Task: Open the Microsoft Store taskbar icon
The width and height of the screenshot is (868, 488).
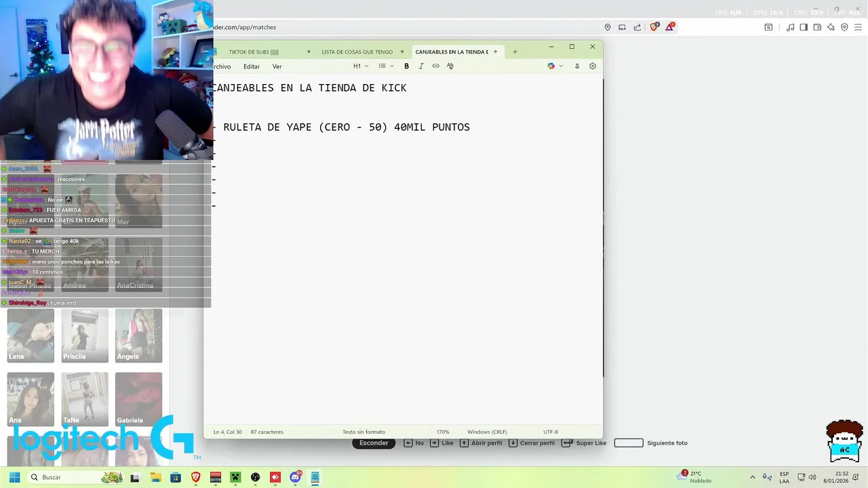Action: click(x=176, y=477)
